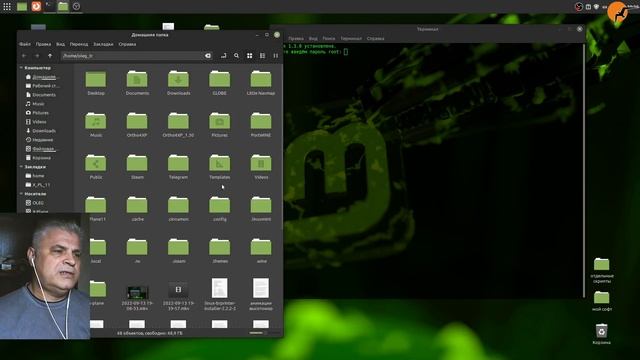
Task: Go back in the file manager
Action: (24, 56)
